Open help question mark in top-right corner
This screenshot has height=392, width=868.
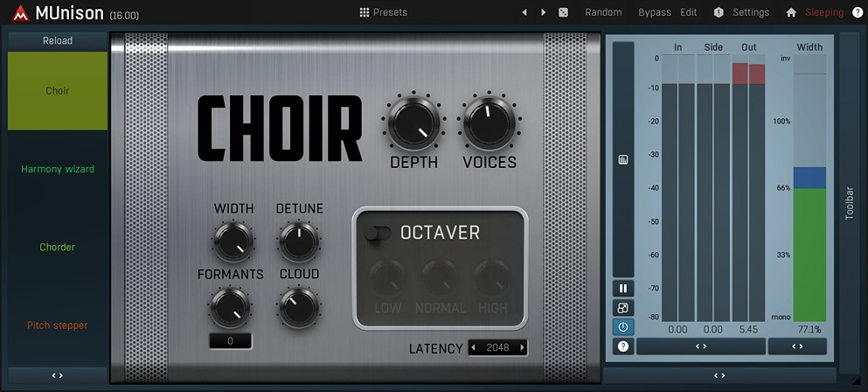pos(858,12)
